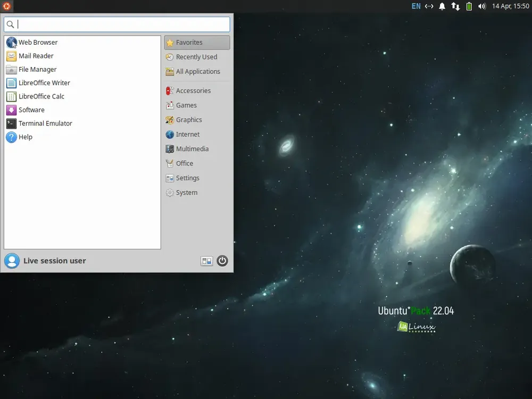
Task: Click the Live session user profile
Action: coord(45,261)
